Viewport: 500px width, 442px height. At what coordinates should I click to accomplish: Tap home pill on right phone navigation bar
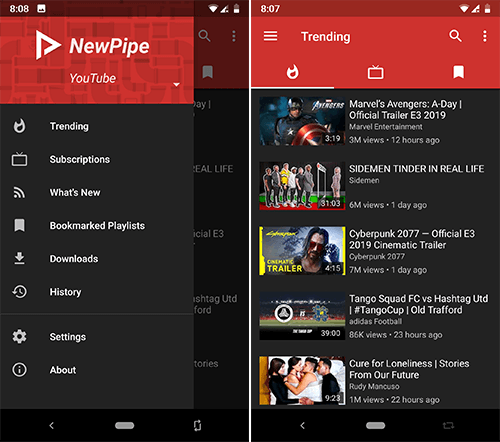375,425
